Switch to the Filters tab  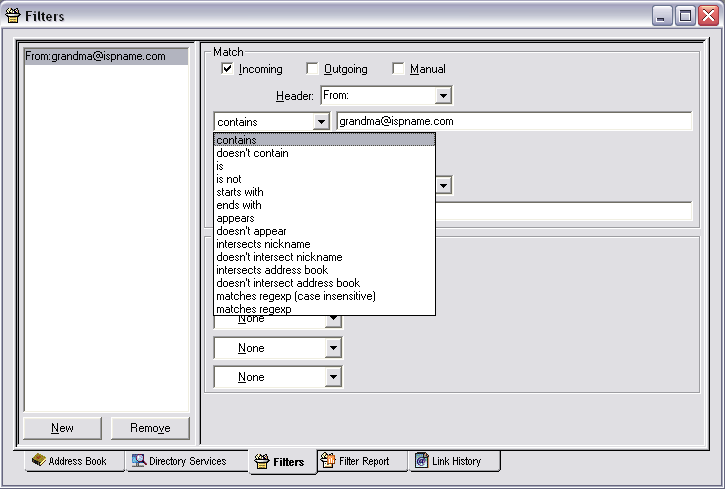(281, 462)
